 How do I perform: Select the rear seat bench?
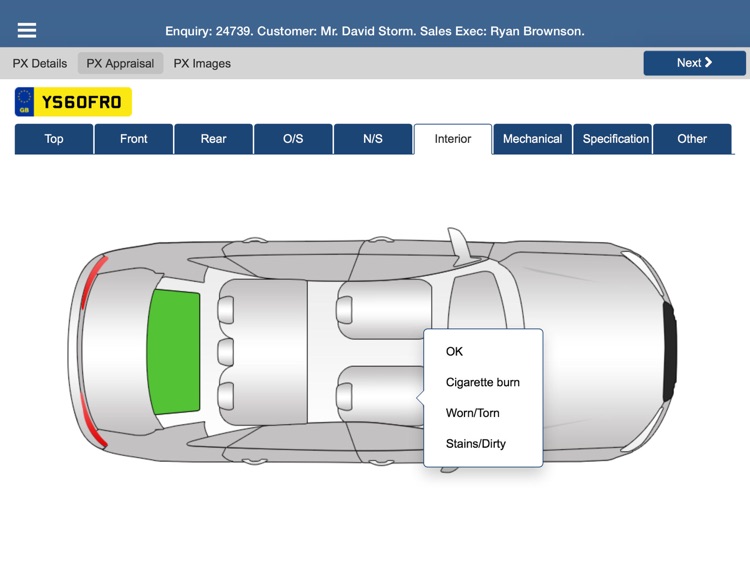[263, 353]
